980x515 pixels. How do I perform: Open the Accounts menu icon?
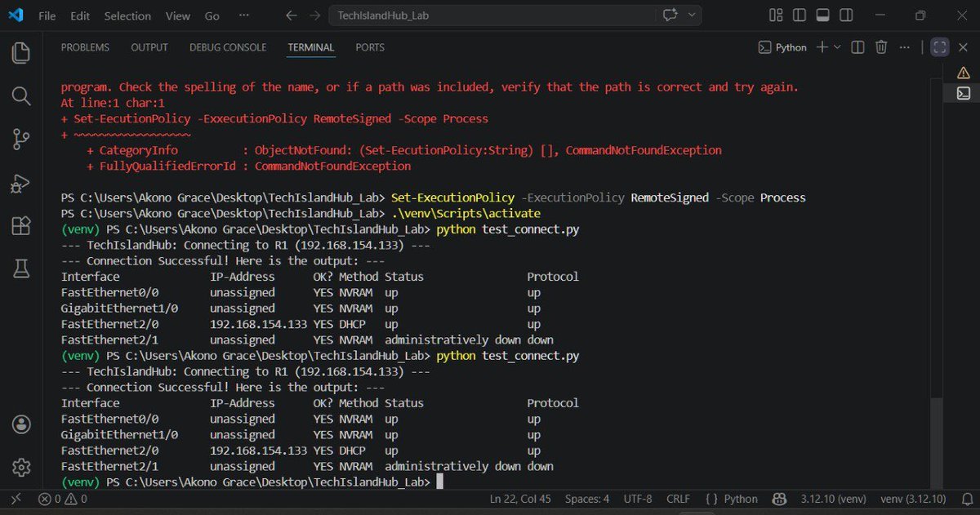click(x=21, y=424)
